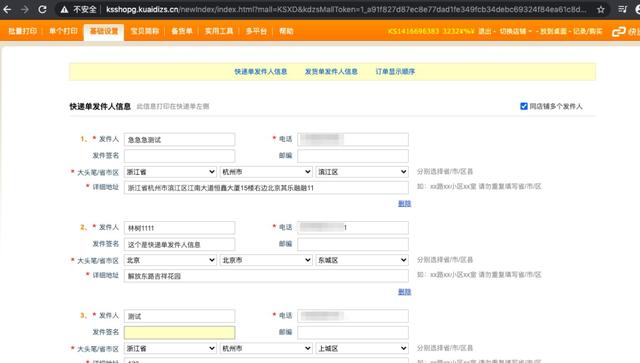Click sender 3 发件人 field 测试
Image resolution: width=640 pixels, height=363 pixels.
[180, 316]
